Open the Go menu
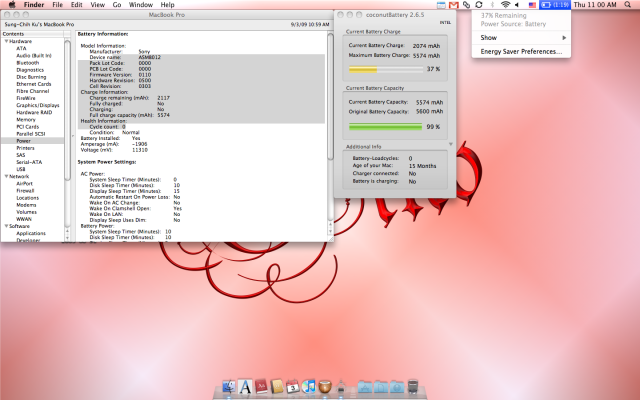The height and width of the screenshot is (400, 640). pyautogui.click(x=117, y=5)
